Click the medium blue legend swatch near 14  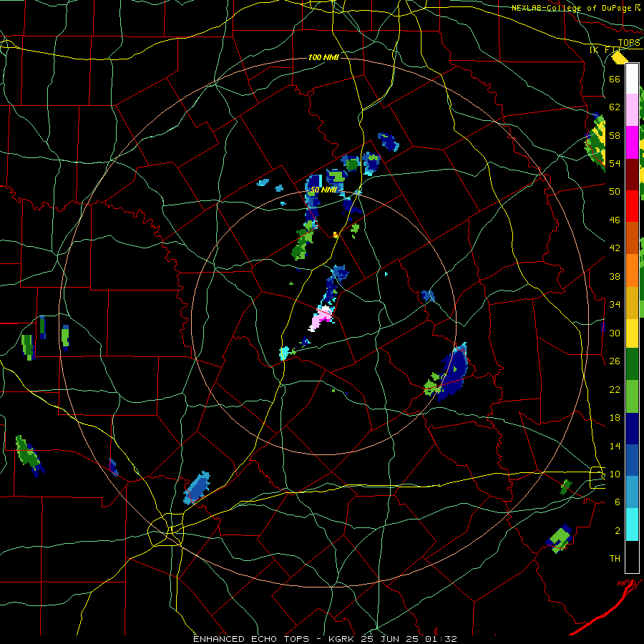tap(632, 460)
